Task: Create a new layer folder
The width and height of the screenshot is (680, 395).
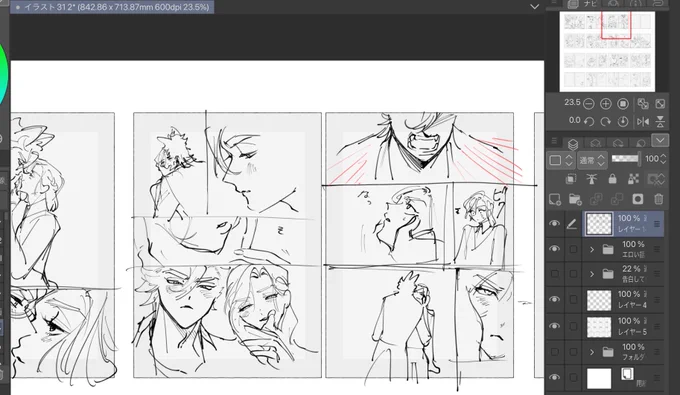Action: pos(575,199)
